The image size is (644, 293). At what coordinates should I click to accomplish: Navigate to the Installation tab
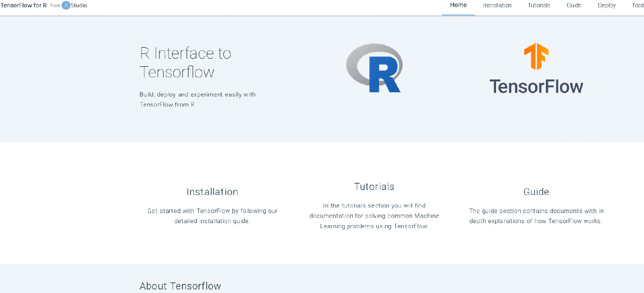pyautogui.click(x=497, y=5)
